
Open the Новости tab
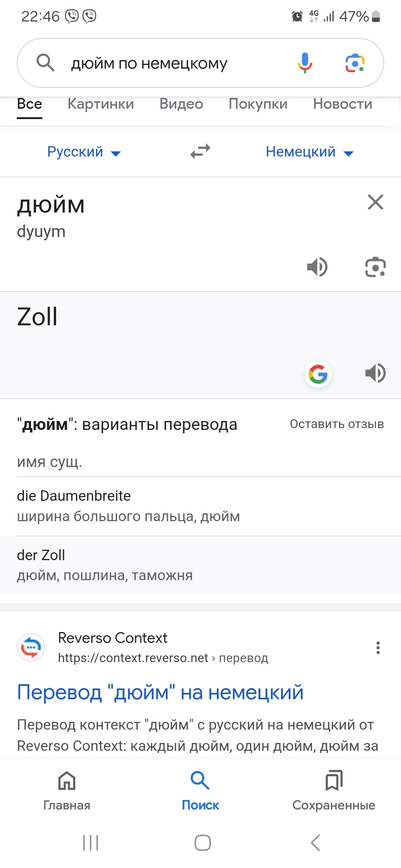point(342,104)
